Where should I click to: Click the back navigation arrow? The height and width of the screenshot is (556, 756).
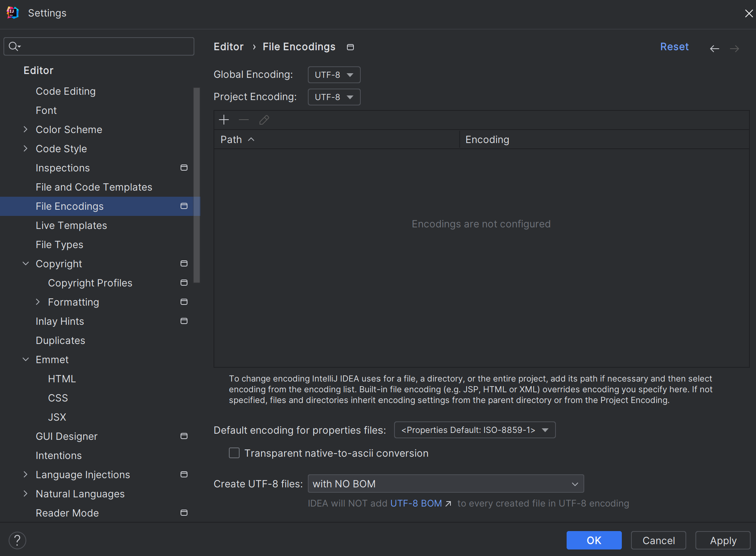[x=714, y=48]
